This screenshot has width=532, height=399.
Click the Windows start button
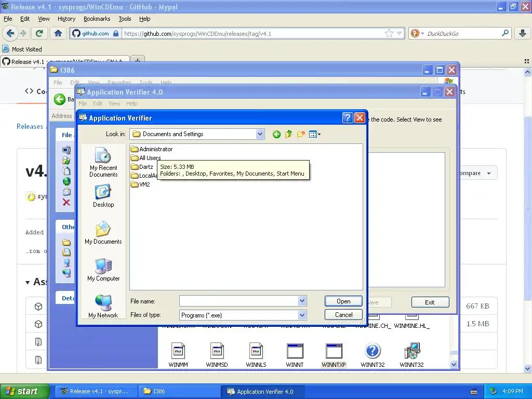coord(24,391)
